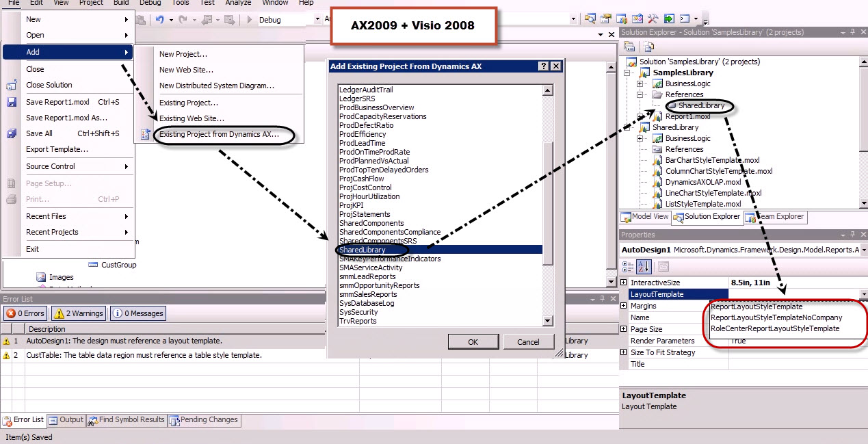Click the pin icon of Solution Explorer
This screenshot has width=868, height=444.
coord(852,32)
